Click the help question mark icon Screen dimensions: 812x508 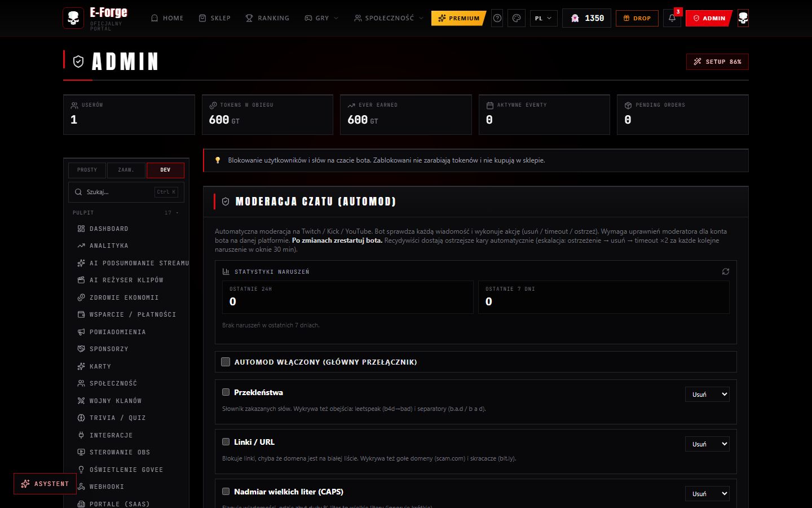[497, 18]
